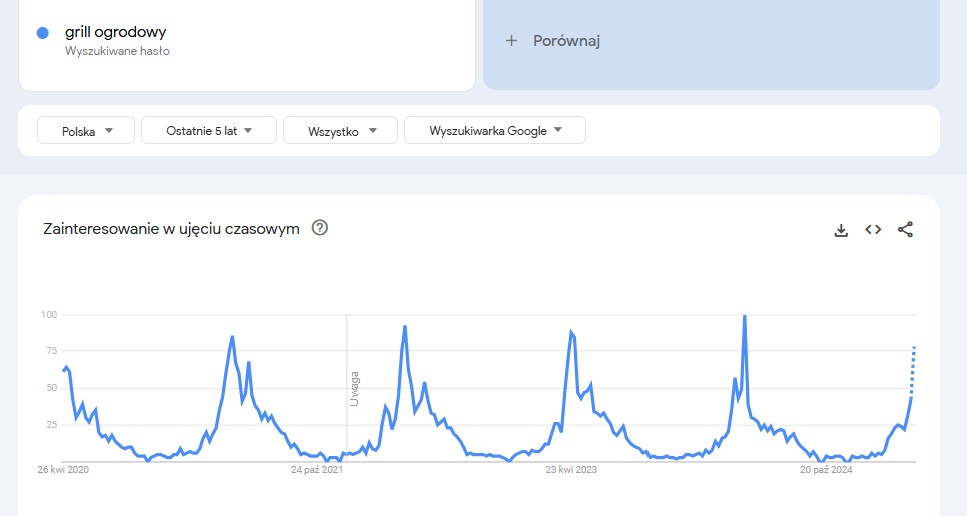The image size is (967, 516).
Task: Click the blue dot beside grill ogrodowy
Action: pyautogui.click(x=43, y=33)
